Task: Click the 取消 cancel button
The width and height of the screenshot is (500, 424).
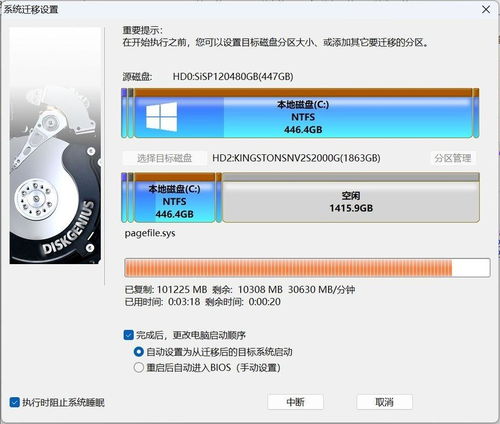Action: click(x=384, y=402)
